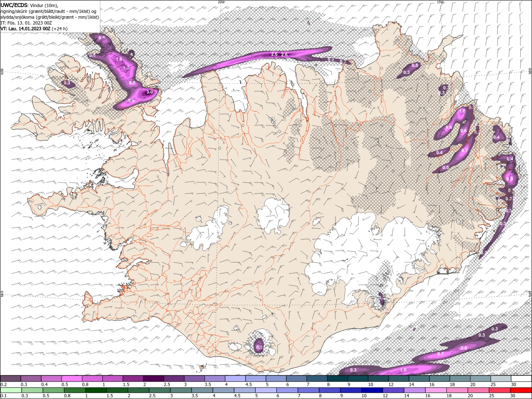Select the bright pink 0.5 snow legend swatch
Viewport: 532px width, 399px height.
(71, 379)
